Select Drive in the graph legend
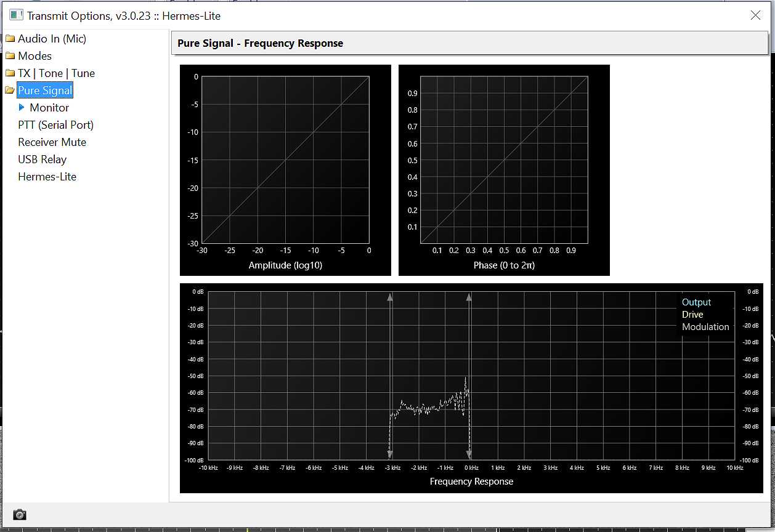 [692, 315]
